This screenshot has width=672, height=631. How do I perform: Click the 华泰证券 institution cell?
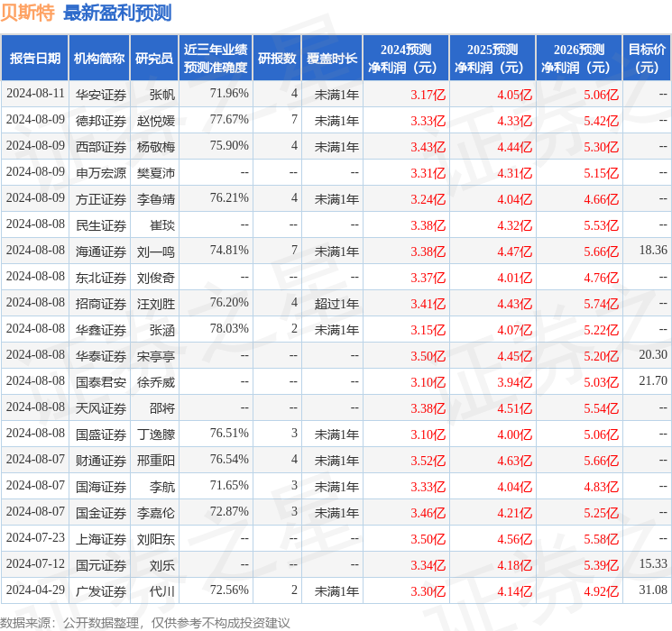point(101,356)
